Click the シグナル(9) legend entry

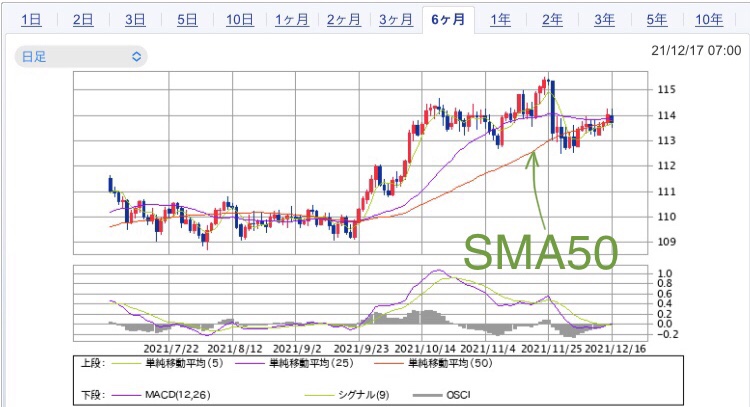pyautogui.click(x=364, y=395)
